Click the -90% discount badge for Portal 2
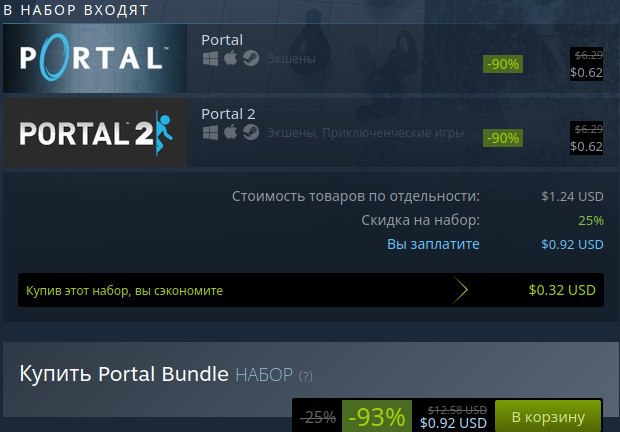This screenshot has height=432, width=620. pos(503,138)
